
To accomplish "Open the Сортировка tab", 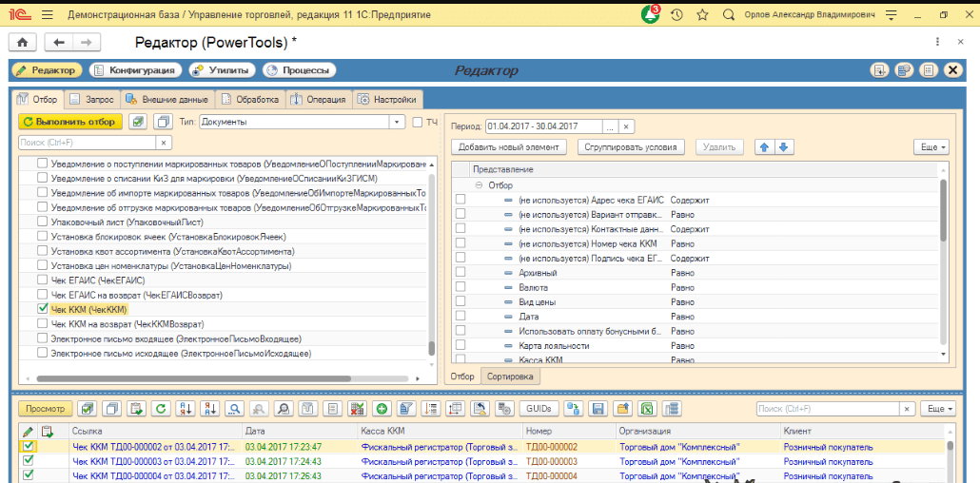I will tap(512, 377).
